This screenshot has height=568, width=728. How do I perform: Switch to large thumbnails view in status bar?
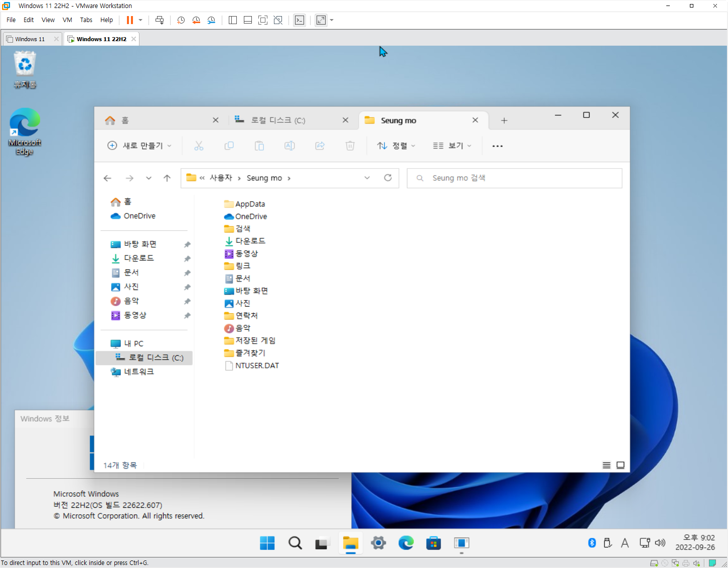[x=621, y=465]
